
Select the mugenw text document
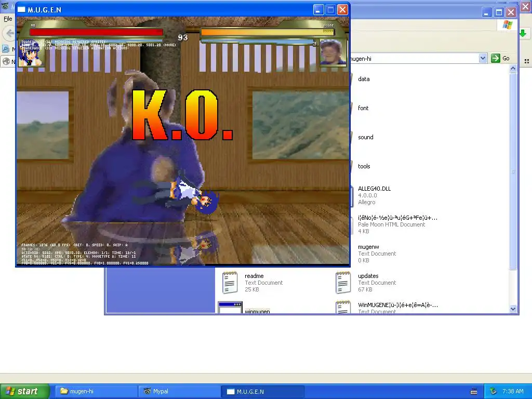368,247
